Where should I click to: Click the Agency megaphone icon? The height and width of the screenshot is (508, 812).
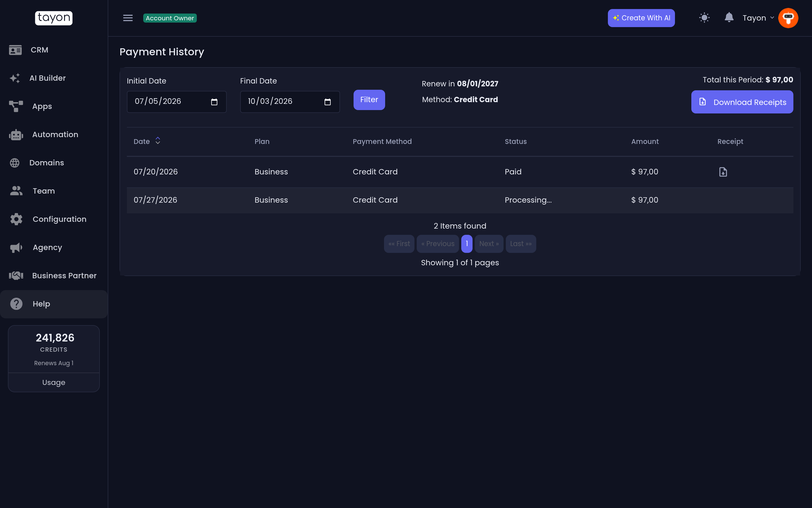tap(16, 248)
